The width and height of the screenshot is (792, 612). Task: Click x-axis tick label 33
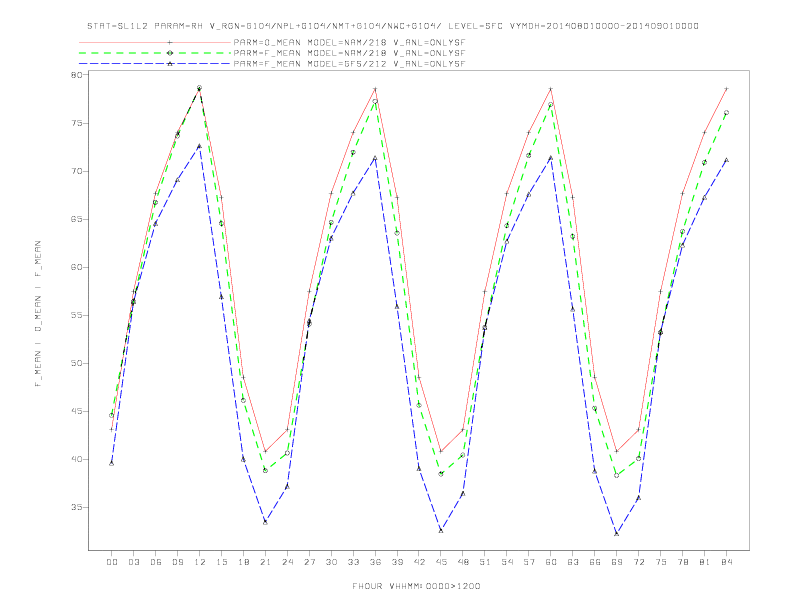point(353,562)
